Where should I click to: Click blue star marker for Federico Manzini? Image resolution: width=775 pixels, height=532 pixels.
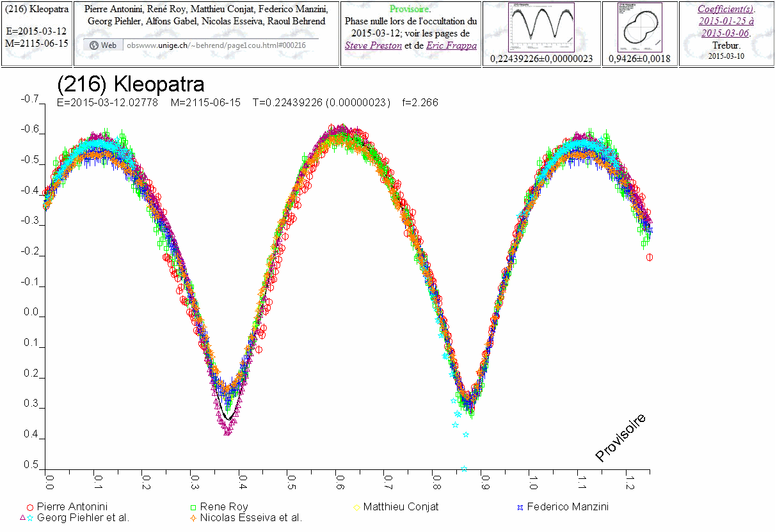[x=520, y=507]
